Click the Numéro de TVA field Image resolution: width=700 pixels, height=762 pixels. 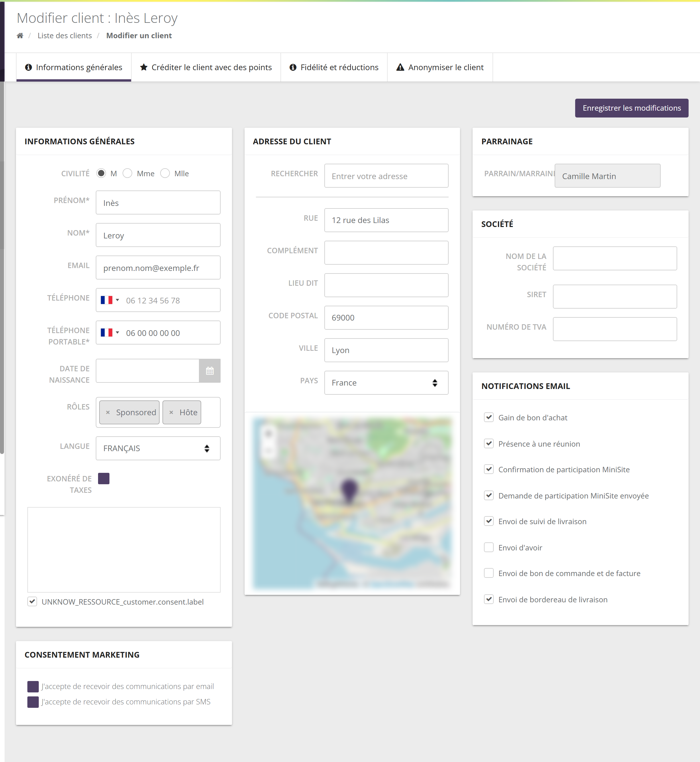coord(614,329)
